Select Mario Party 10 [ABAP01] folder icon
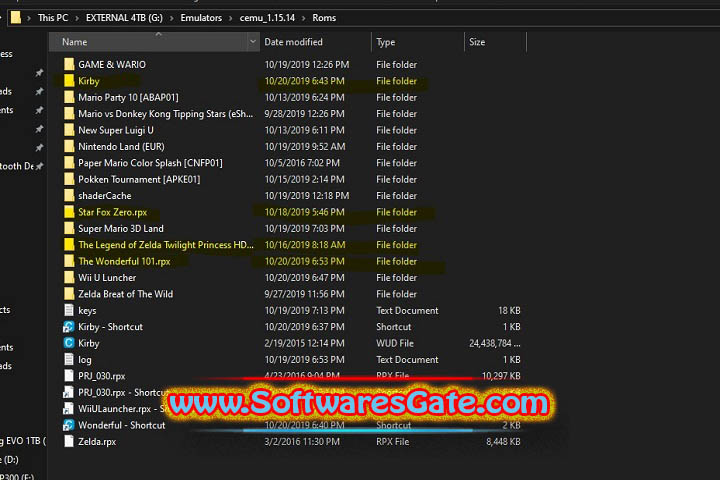 coord(69,97)
